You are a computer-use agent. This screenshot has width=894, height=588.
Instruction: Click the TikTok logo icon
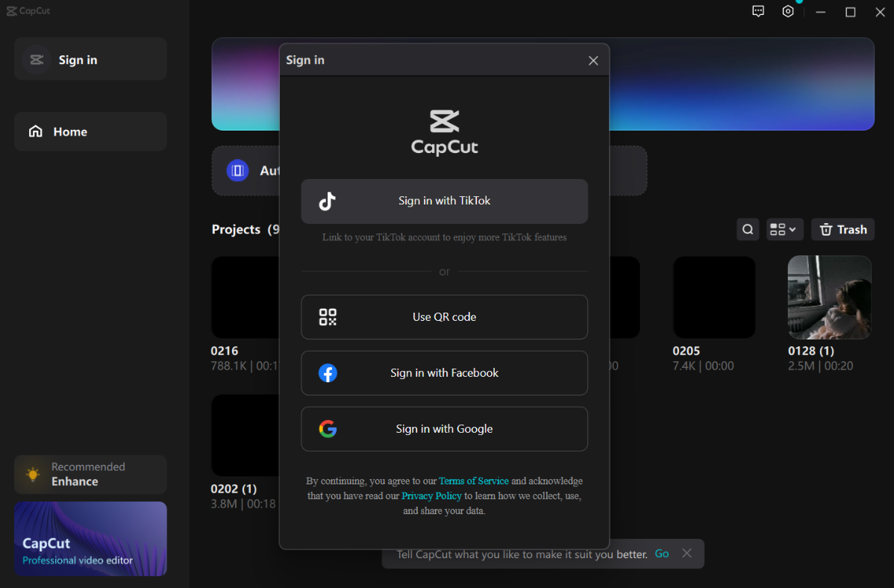[328, 201]
